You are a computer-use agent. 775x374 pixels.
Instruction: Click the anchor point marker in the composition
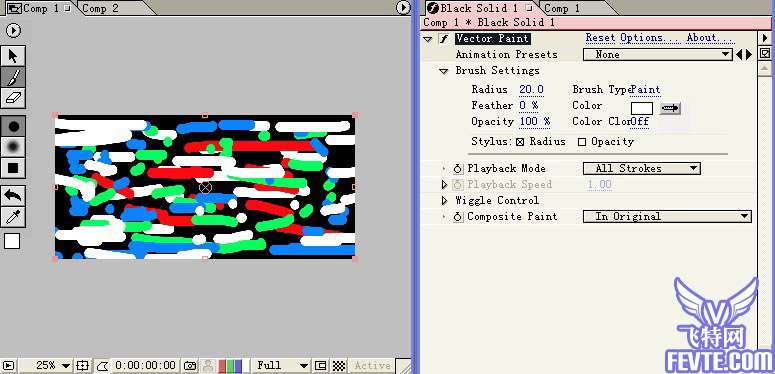coord(205,187)
